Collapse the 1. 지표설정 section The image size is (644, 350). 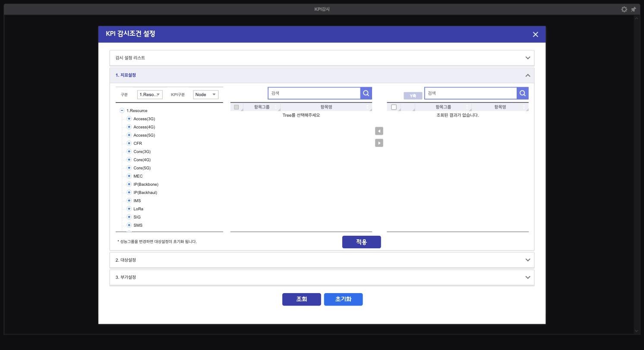[x=322, y=75]
